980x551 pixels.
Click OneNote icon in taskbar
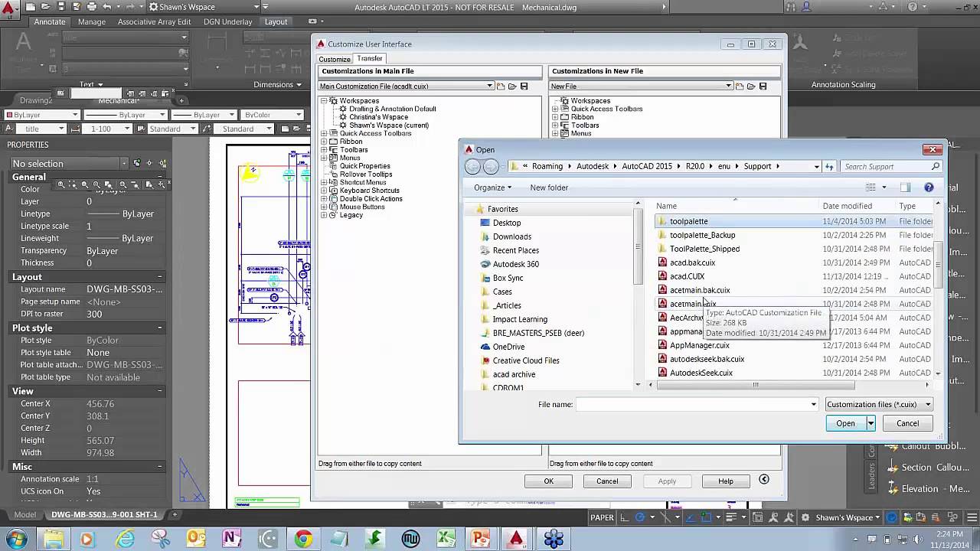231,539
